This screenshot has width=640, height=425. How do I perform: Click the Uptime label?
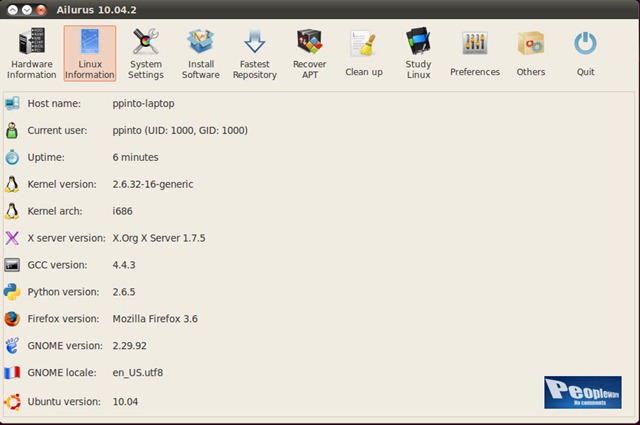point(46,157)
